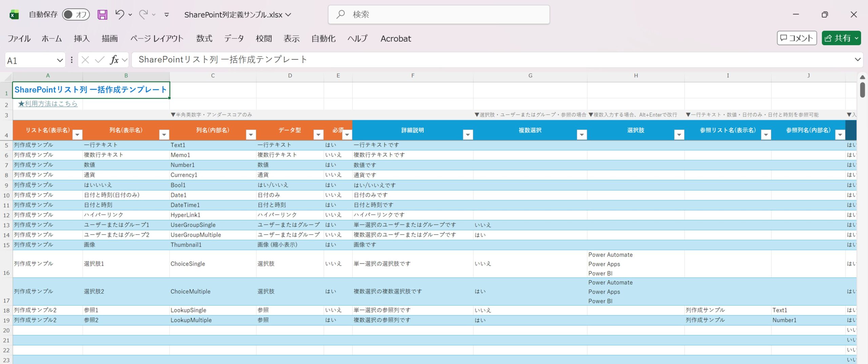The width and height of the screenshot is (868, 364).
Task: Open filter for 参照列名(内部名) column
Action: pos(840,135)
